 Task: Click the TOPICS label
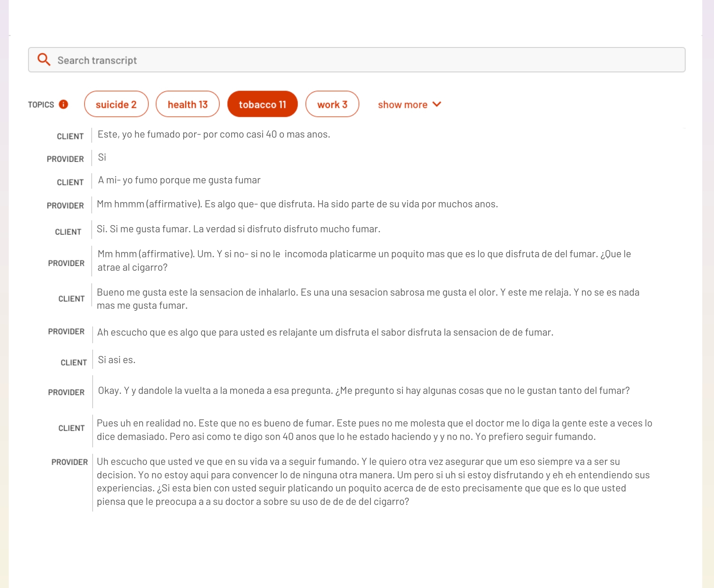41,105
